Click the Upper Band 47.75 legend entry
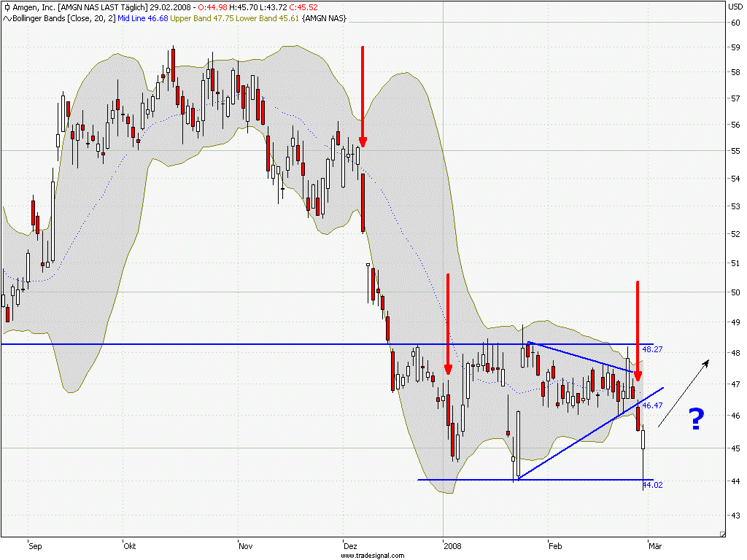The height and width of the screenshot is (560, 747). (202, 18)
